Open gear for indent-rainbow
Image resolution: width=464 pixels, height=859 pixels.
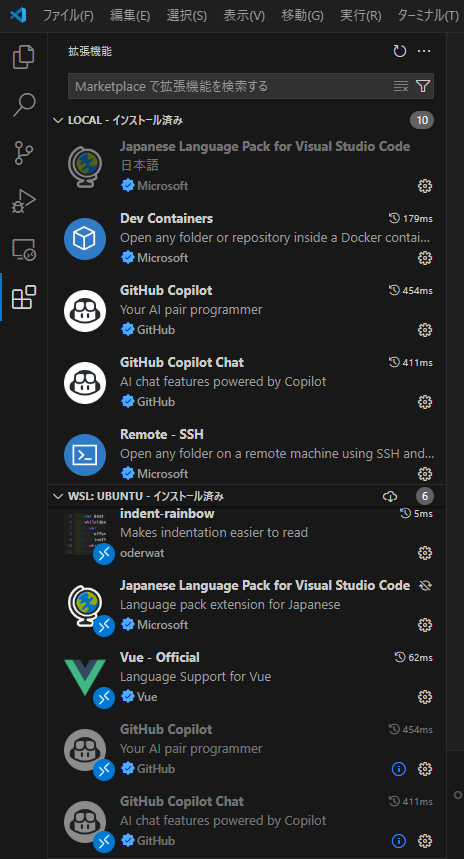pos(425,553)
